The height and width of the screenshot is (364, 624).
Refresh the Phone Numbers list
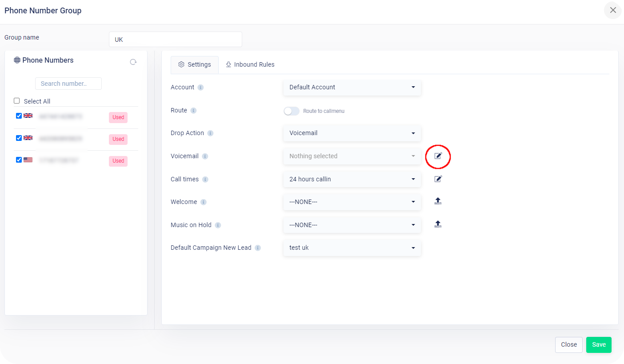133,62
